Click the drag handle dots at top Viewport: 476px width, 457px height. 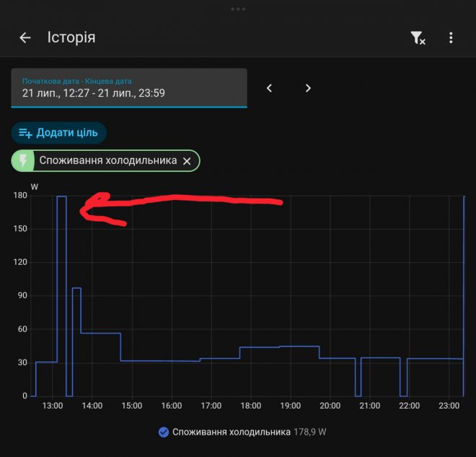(238, 9)
